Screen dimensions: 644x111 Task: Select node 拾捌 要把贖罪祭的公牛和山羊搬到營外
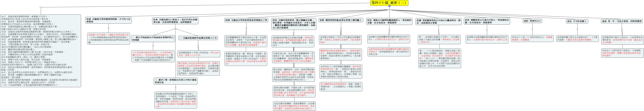point(438,22)
